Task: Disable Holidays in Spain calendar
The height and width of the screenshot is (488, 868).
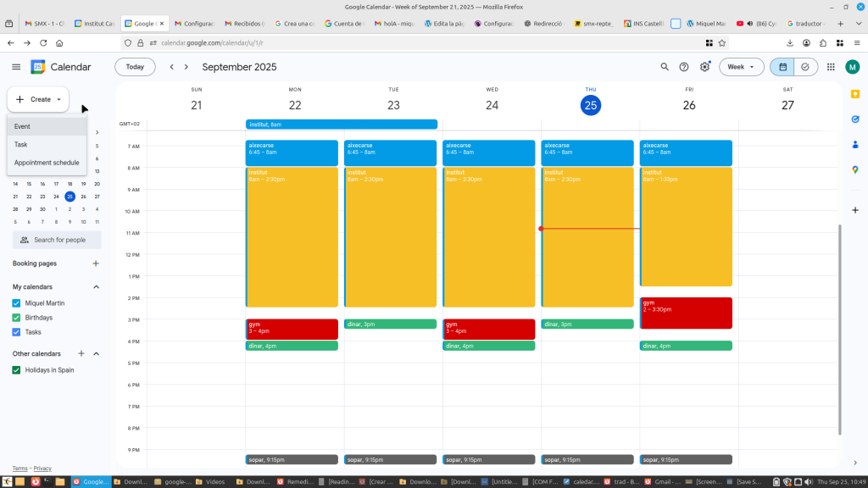Action: (16, 370)
